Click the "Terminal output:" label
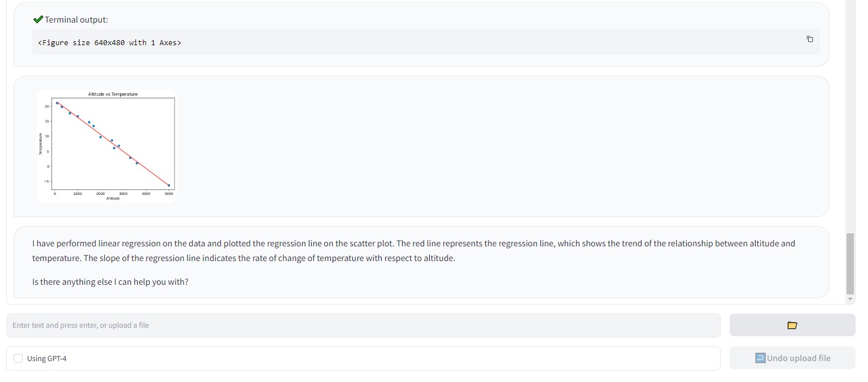Image resolution: width=868 pixels, height=382 pixels. (76, 20)
